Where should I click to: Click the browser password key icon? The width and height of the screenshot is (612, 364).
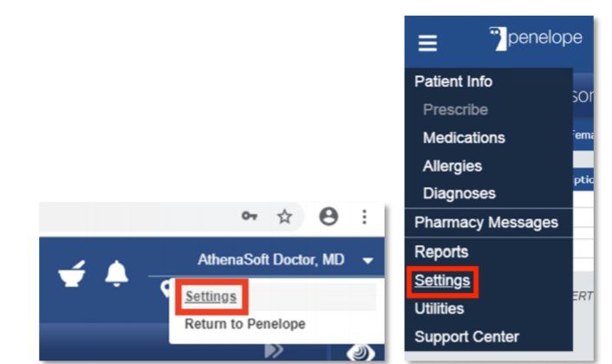point(250,216)
